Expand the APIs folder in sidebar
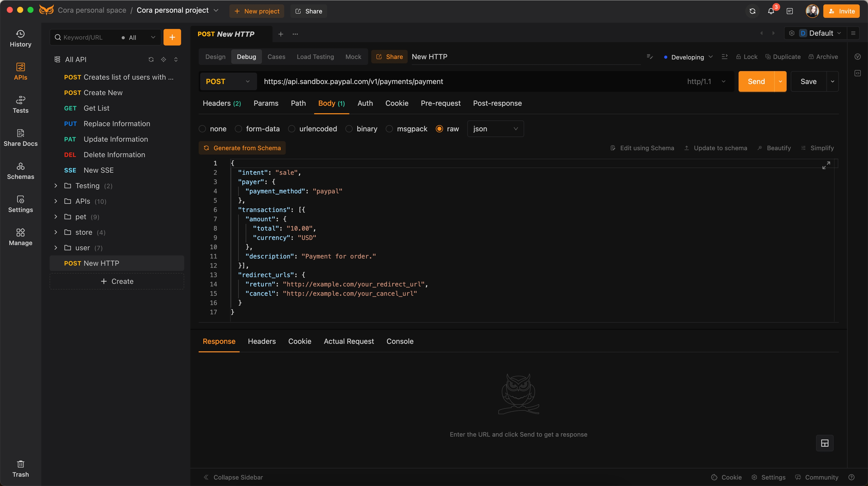 (56, 201)
